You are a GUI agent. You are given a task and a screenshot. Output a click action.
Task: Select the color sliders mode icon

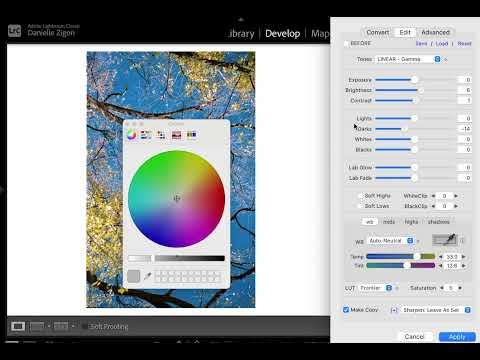[146, 135]
